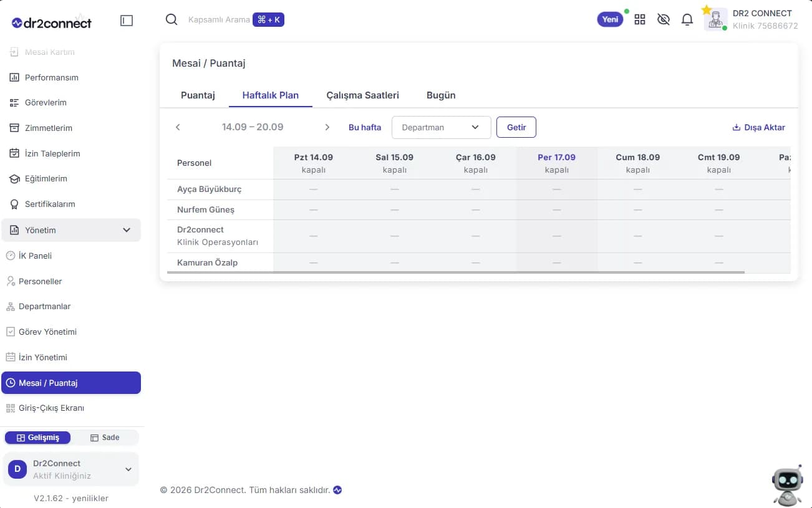Viewport: 812px width, 508px height.
Task: Click the Ayça Büyükburç row name
Action: 209,189
